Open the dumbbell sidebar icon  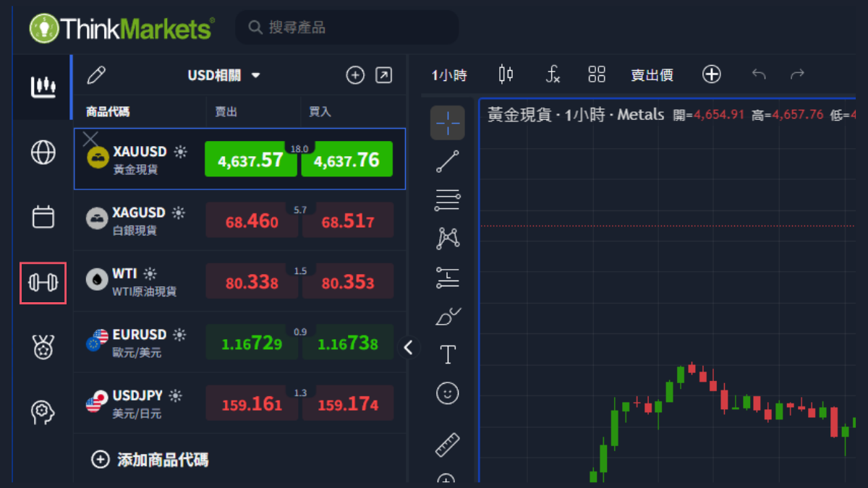(x=43, y=283)
